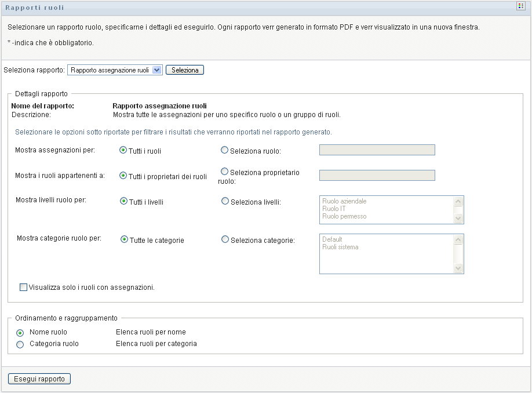The image size is (532, 393).
Task: Click the Seleziona ruolo text field
Action: 377,150
